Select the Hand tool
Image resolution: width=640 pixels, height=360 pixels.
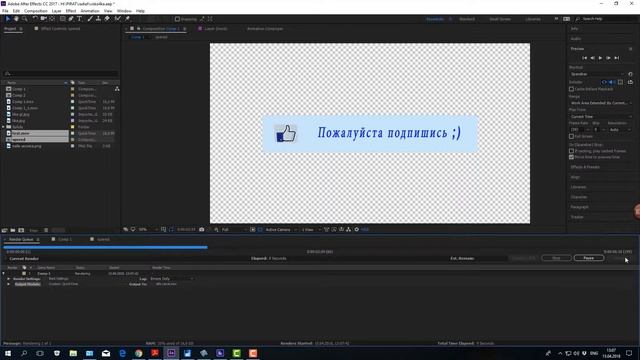click(x=16, y=19)
